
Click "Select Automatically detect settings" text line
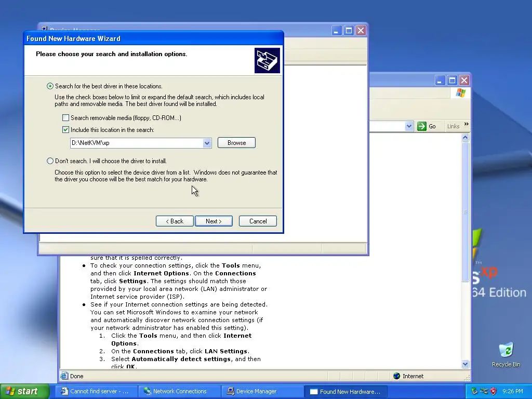tap(186, 359)
